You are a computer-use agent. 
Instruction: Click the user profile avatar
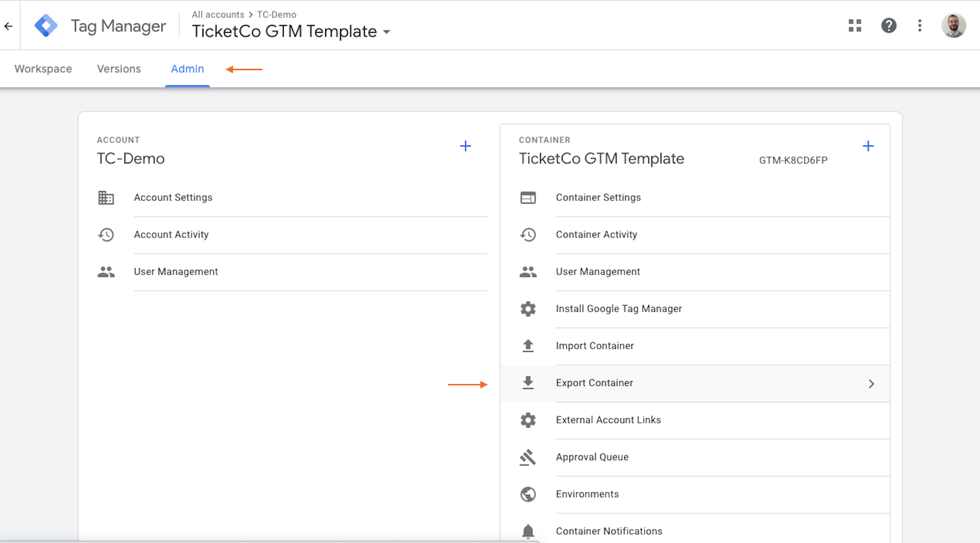click(x=953, y=25)
